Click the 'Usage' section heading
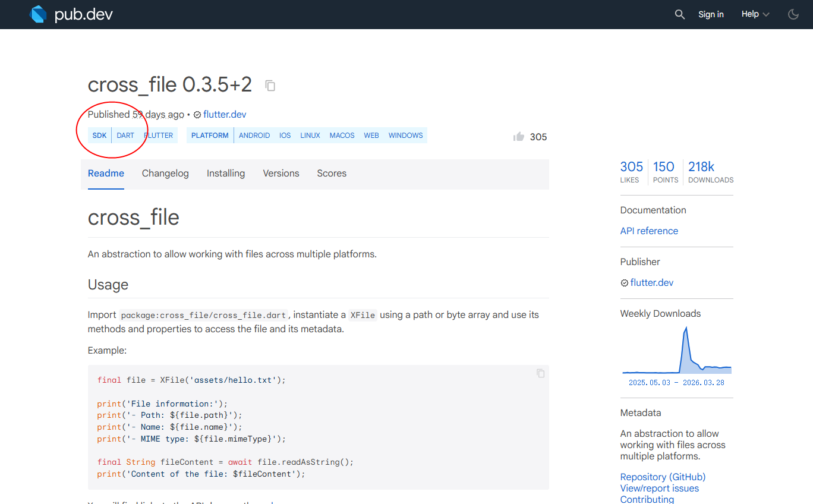The image size is (813, 504). coord(108,285)
